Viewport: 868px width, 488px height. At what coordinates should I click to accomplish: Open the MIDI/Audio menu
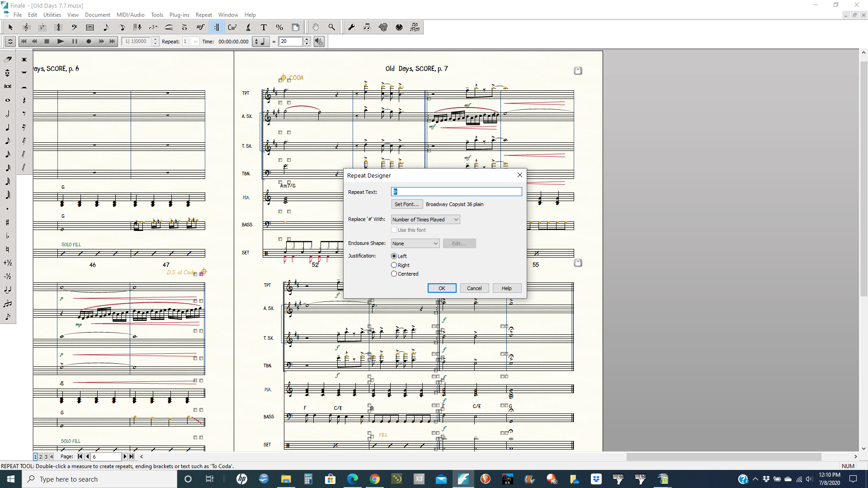[130, 15]
